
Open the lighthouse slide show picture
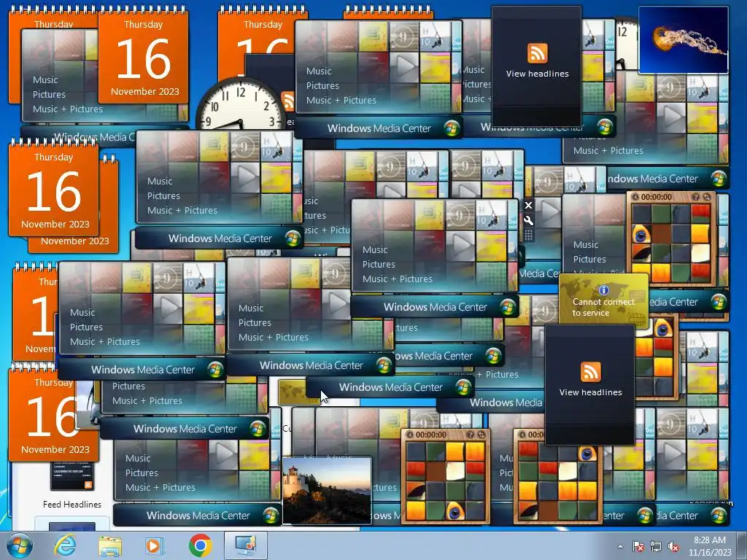tap(327, 491)
